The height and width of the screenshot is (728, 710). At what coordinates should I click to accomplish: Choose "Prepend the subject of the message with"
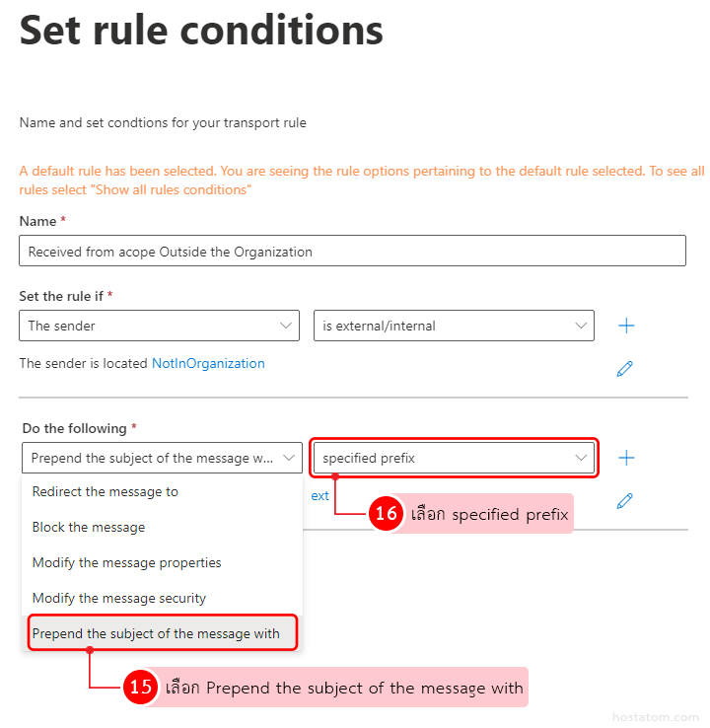point(156,633)
